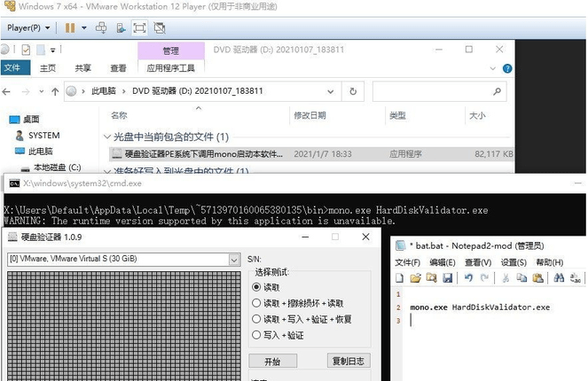Click the 复制日志 button

click(349, 362)
